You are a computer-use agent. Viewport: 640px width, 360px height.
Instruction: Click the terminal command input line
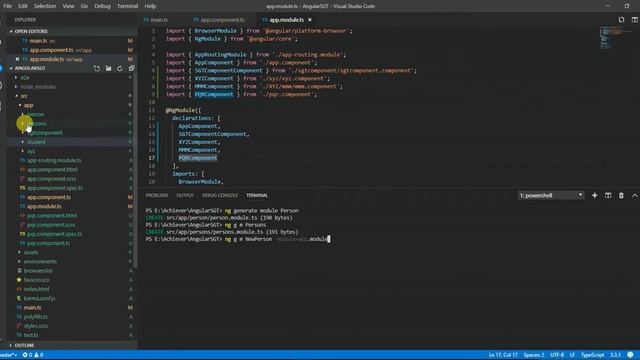(x=238, y=239)
